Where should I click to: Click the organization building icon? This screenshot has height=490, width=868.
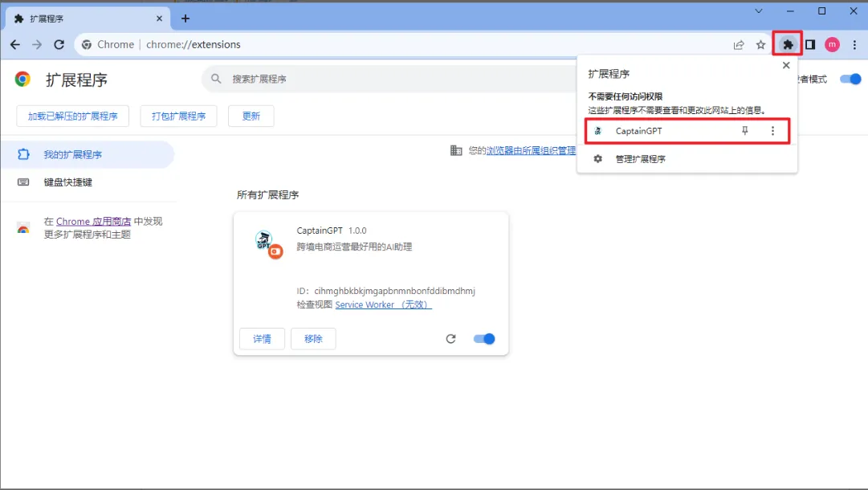click(x=455, y=150)
